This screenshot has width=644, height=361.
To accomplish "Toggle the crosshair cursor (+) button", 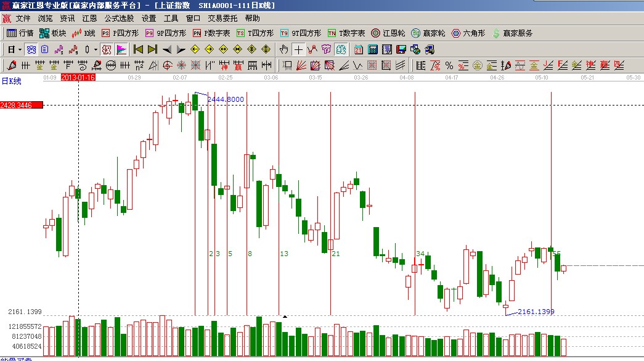I will pos(298,49).
